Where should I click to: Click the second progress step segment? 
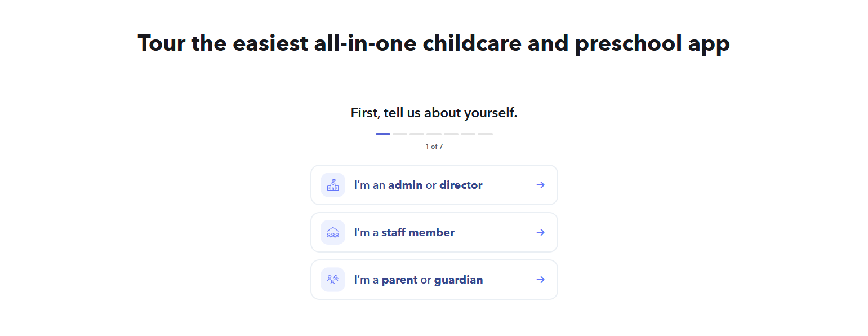[400, 134]
